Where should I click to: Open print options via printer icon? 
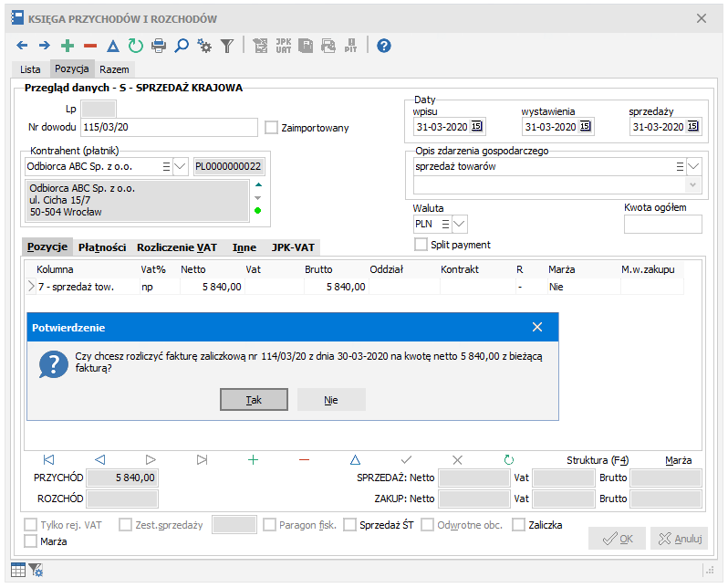(x=159, y=46)
